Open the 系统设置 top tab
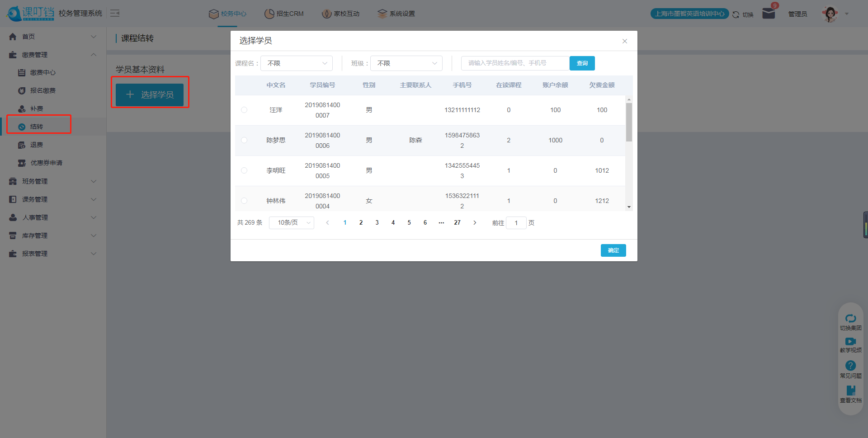 click(x=396, y=14)
